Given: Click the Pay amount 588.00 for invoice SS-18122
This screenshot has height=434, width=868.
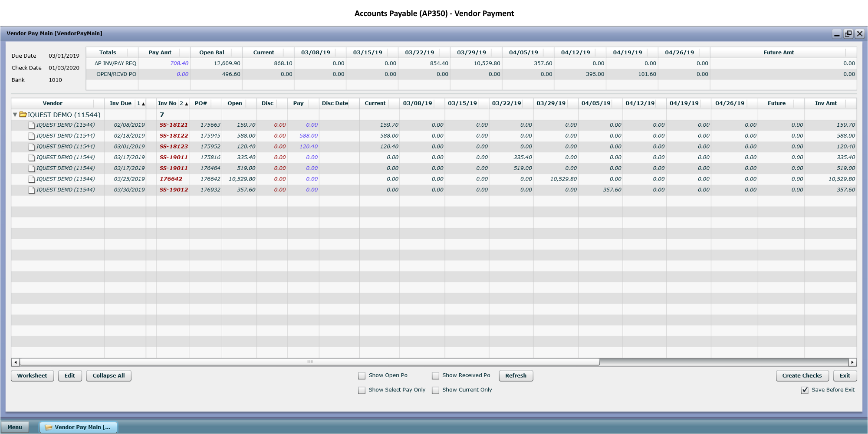Looking at the screenshot, I should [307, 135].
